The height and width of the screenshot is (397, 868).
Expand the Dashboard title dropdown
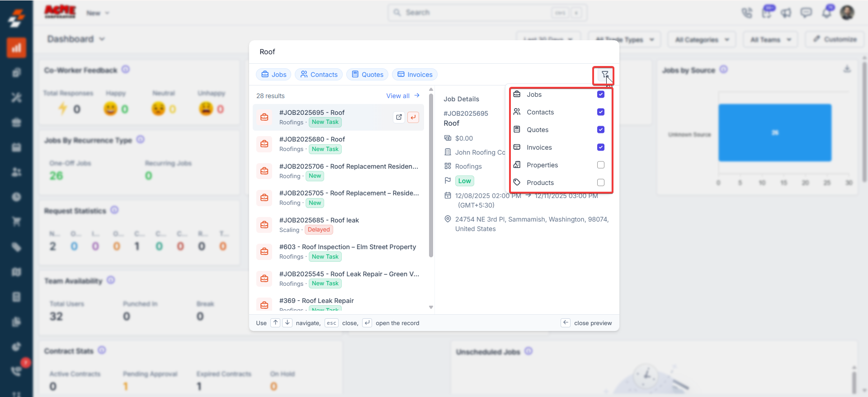(76, 39)
